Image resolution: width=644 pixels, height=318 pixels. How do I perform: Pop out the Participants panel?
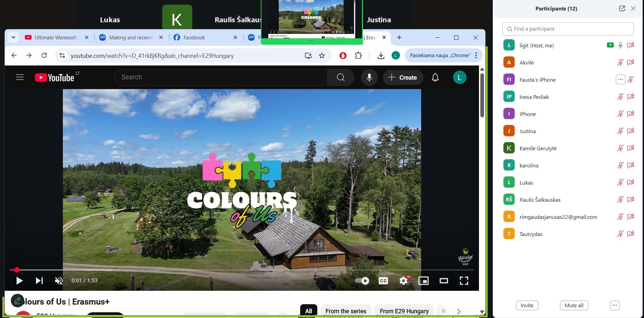(622, 8)
